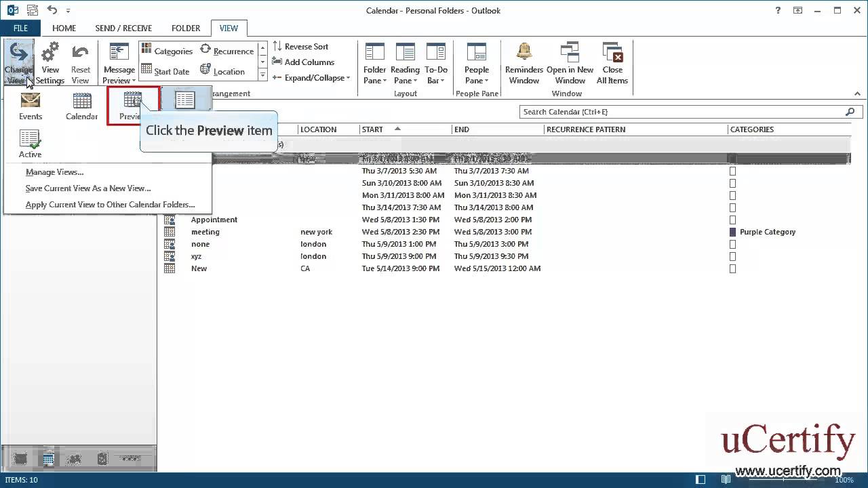Arrange by Recurrence
This screenshot has height=488, width=868.
tap(227, 51)
